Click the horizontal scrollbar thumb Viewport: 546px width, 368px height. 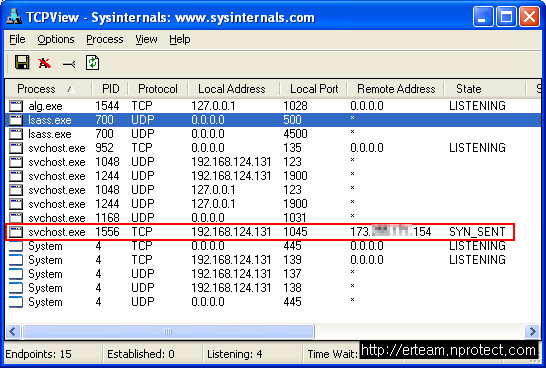point(168,331)
